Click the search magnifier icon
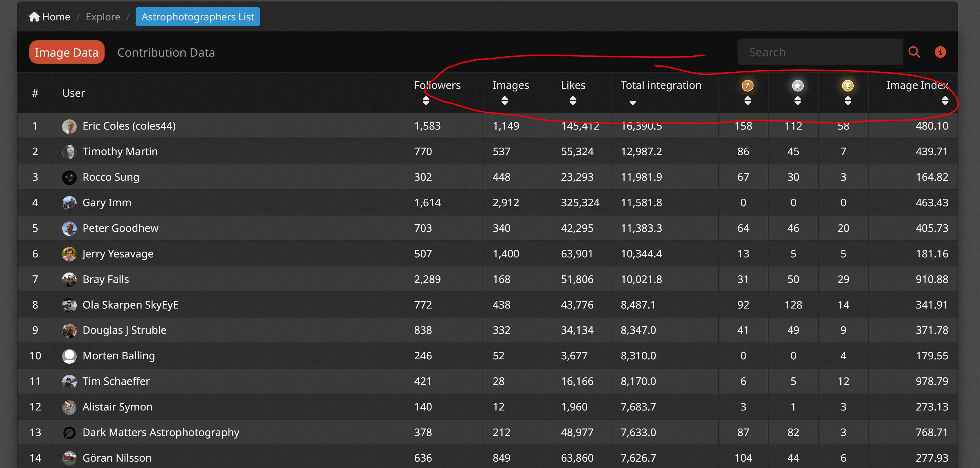Image resolution: width=980 pixels, height=468 pixels. point(914,52)
